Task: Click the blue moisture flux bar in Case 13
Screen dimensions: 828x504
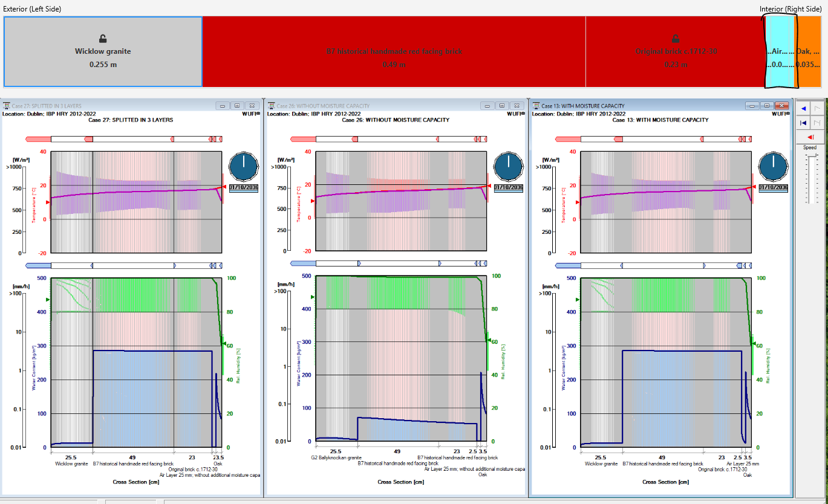Action: click(654, 265)
